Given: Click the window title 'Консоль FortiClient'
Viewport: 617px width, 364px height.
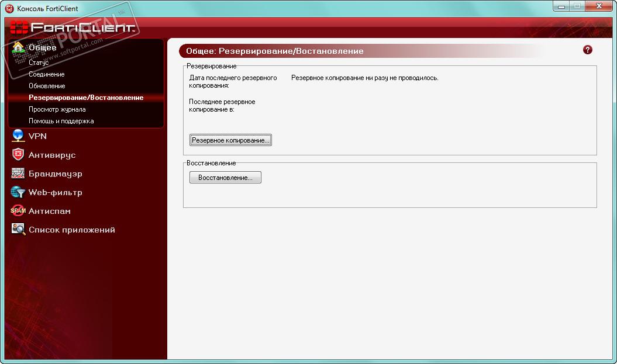Looking at the screenshot, I should tap(47, 9).
